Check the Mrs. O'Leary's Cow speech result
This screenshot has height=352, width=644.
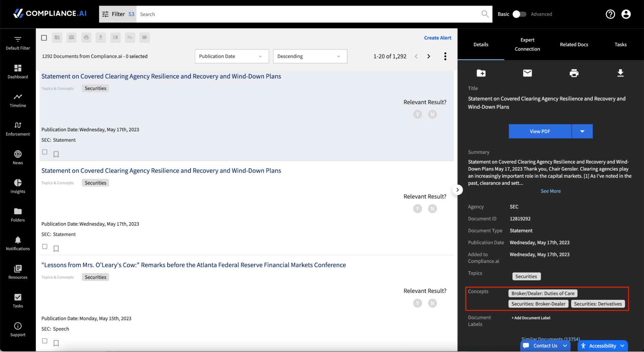coord(45,341)
